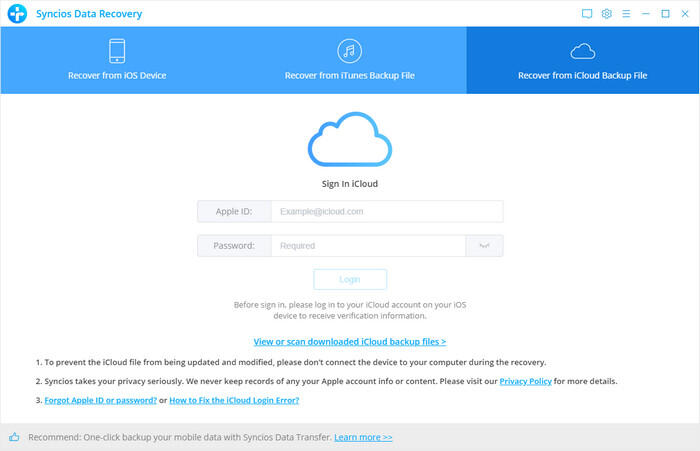Screen dimensions: 700x451
Task: Click the cloud icon in iCloud tab
Action: tap(582, 50)
